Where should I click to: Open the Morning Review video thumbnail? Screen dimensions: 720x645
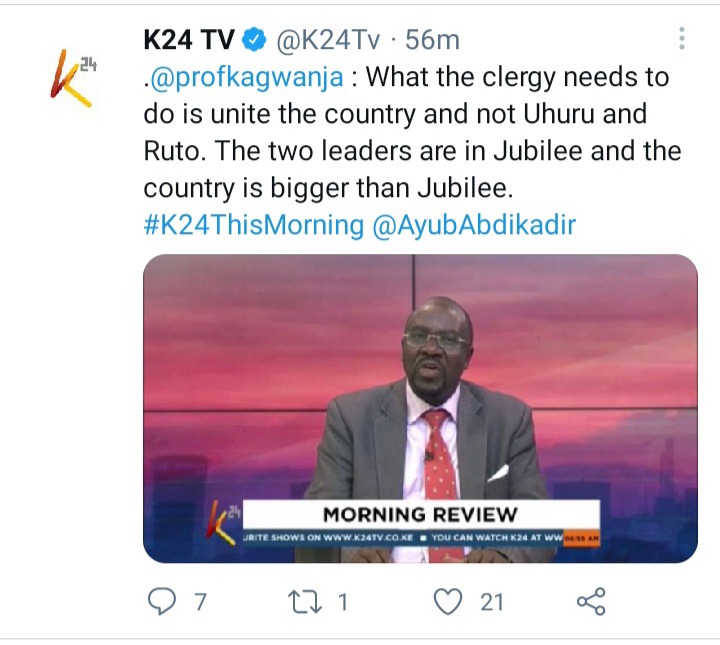coord(420,408)
